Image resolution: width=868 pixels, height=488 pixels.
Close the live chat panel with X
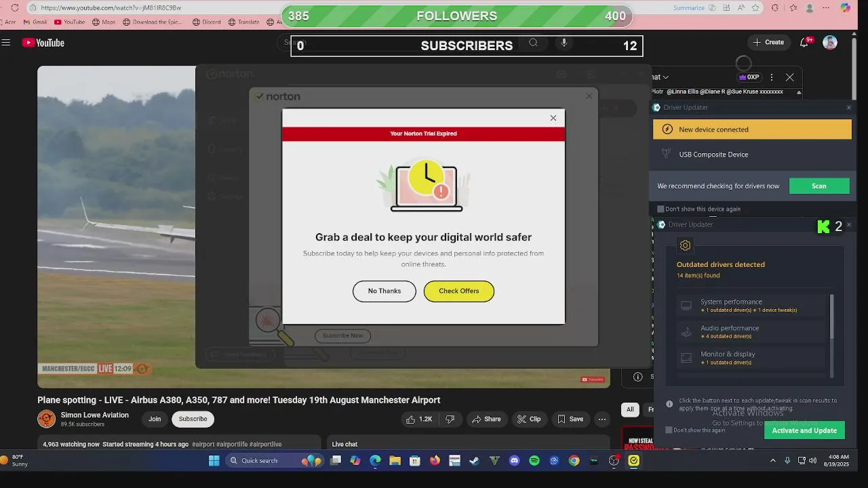789,77
